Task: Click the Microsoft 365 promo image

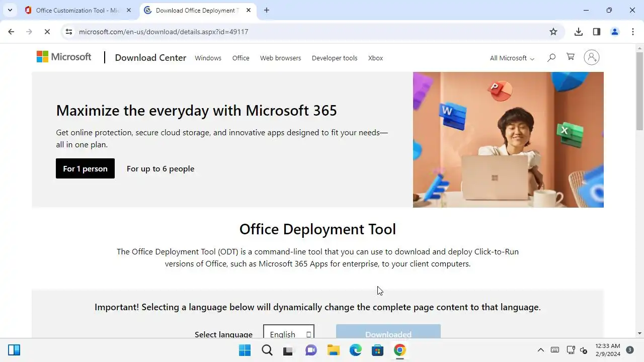Action: 508,140
